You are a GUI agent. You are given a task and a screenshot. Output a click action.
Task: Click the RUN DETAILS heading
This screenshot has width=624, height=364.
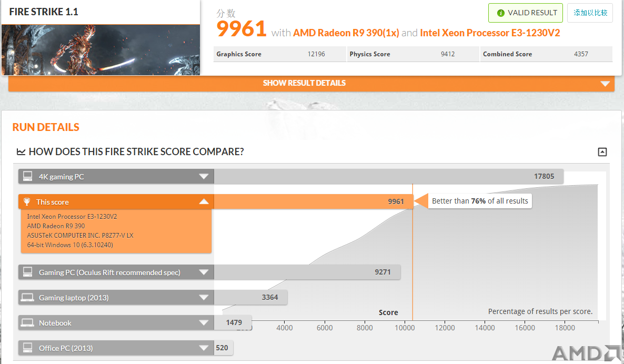point(46,127)
